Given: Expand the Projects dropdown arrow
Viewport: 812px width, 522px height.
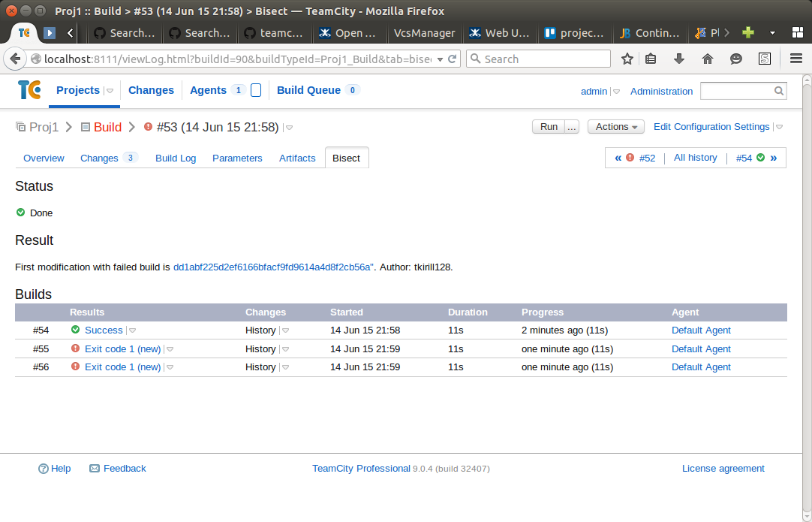Looking at the screenshot, I should (110, 91).
